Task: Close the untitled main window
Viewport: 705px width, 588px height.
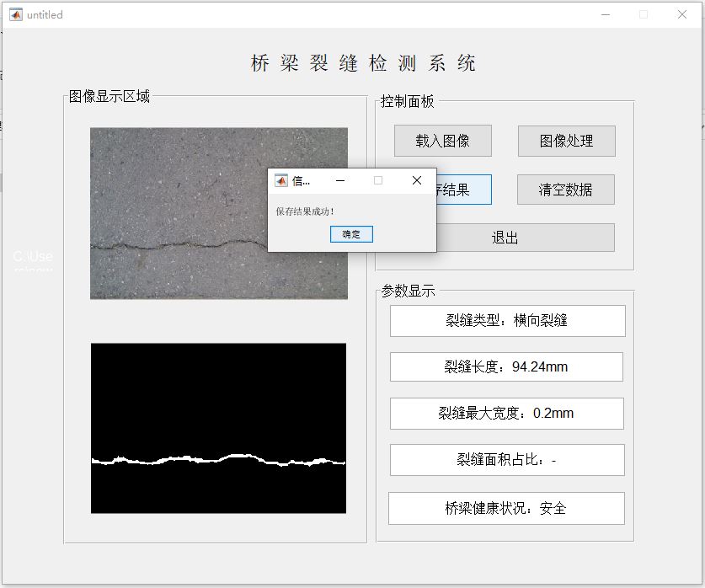Action: (682, 14)
